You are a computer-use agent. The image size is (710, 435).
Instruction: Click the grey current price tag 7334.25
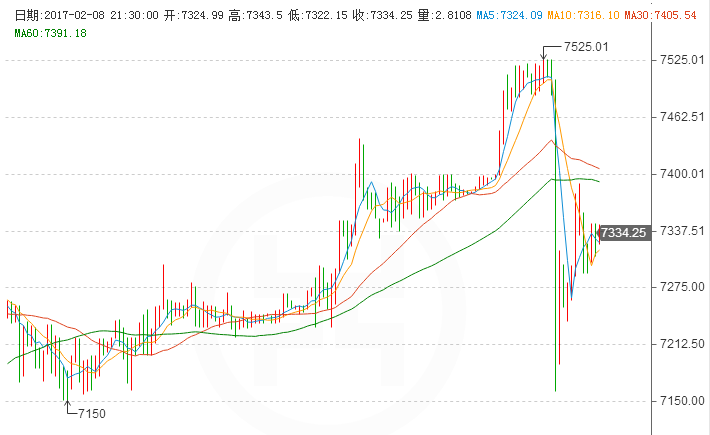point(625,232)
